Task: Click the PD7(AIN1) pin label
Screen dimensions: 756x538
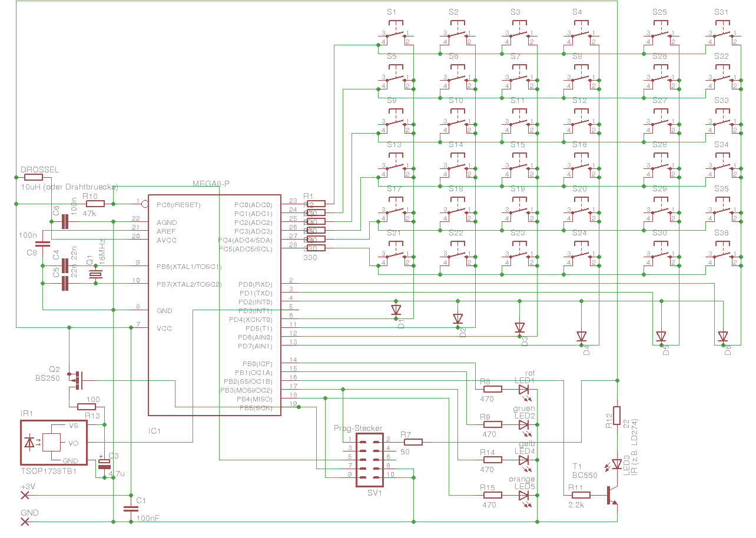Action: pos(255,346)
